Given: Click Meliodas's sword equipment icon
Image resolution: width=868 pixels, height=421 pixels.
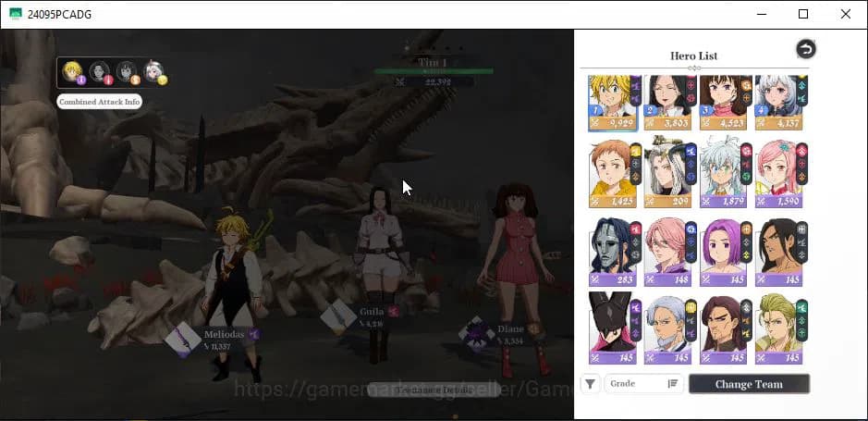Looking at the screenshot, I should (x=183, y=341).
